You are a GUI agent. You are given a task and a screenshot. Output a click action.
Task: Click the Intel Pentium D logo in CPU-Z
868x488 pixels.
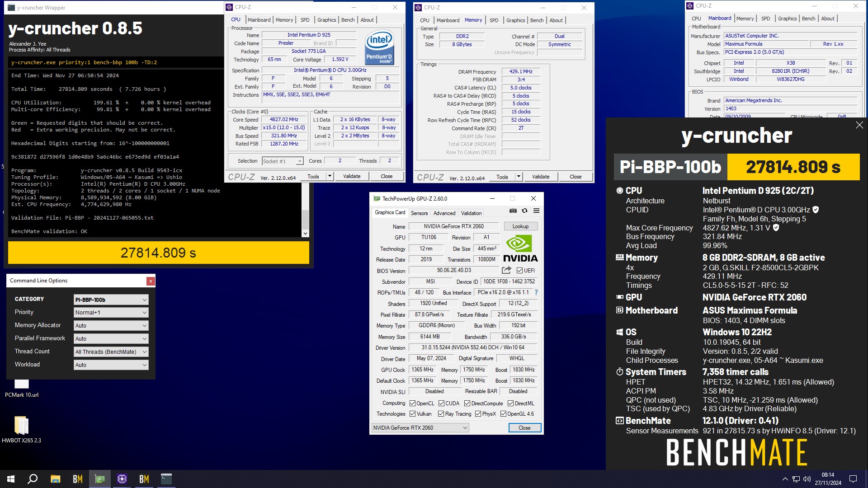(379, 47)
